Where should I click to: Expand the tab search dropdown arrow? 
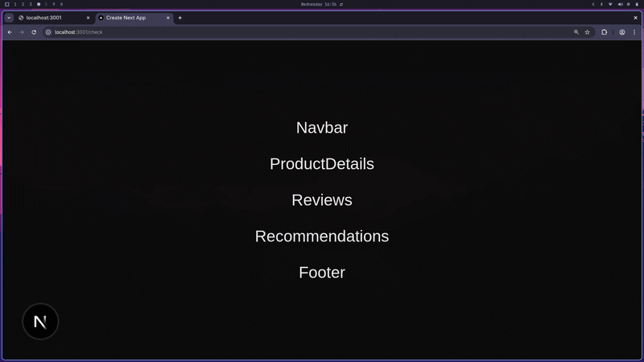pos(9,18)
